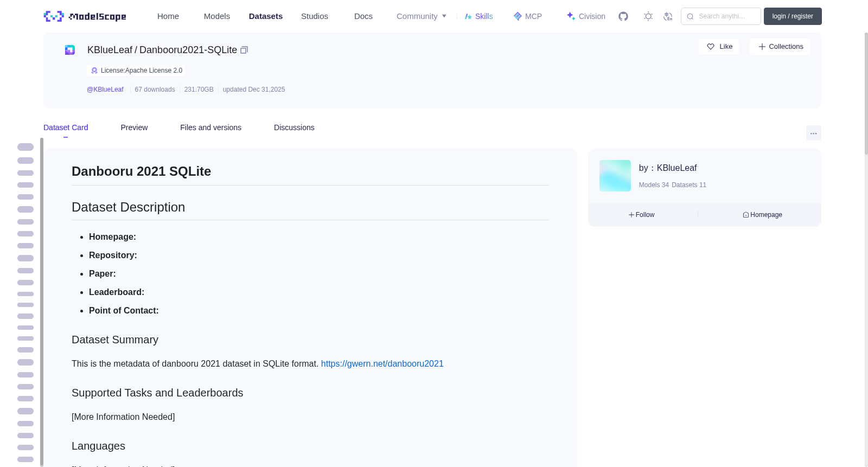Open the @KBlueLeaf profile link
868x467 pixels.
[x=105, y=89]
